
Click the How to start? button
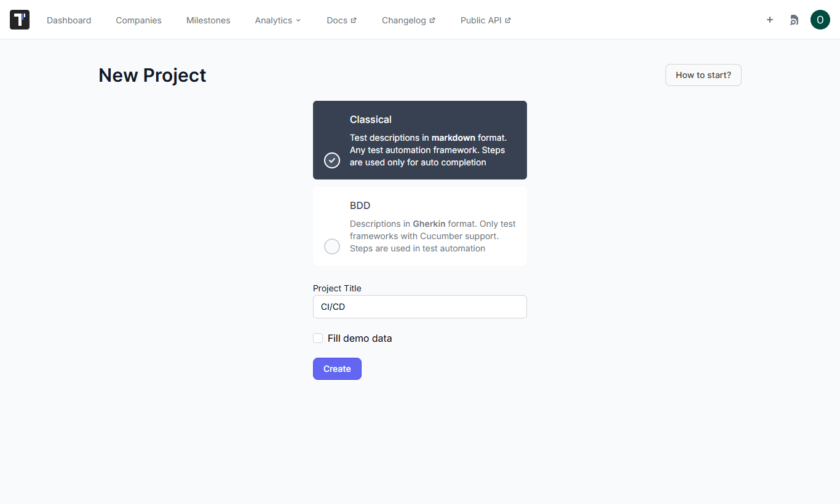703,75
